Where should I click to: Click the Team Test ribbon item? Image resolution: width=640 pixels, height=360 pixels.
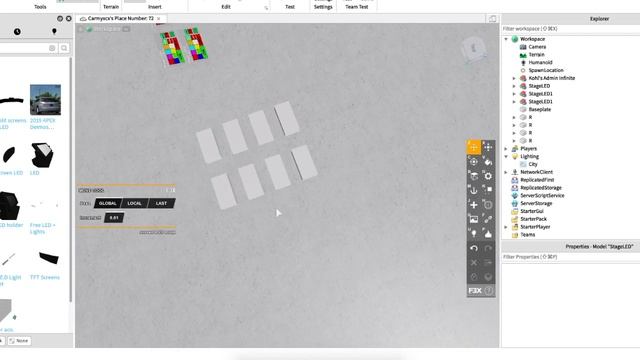(x=357, y=7)
